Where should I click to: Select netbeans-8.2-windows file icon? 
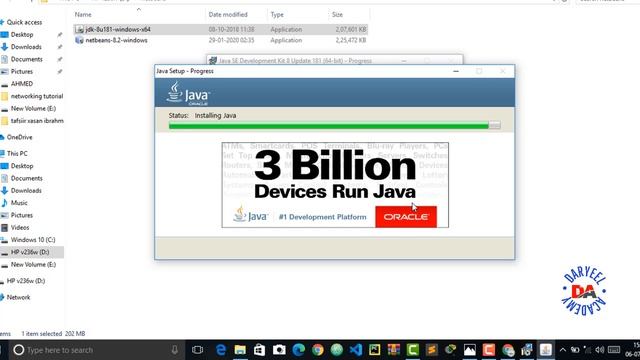click(x=79, y=40)
